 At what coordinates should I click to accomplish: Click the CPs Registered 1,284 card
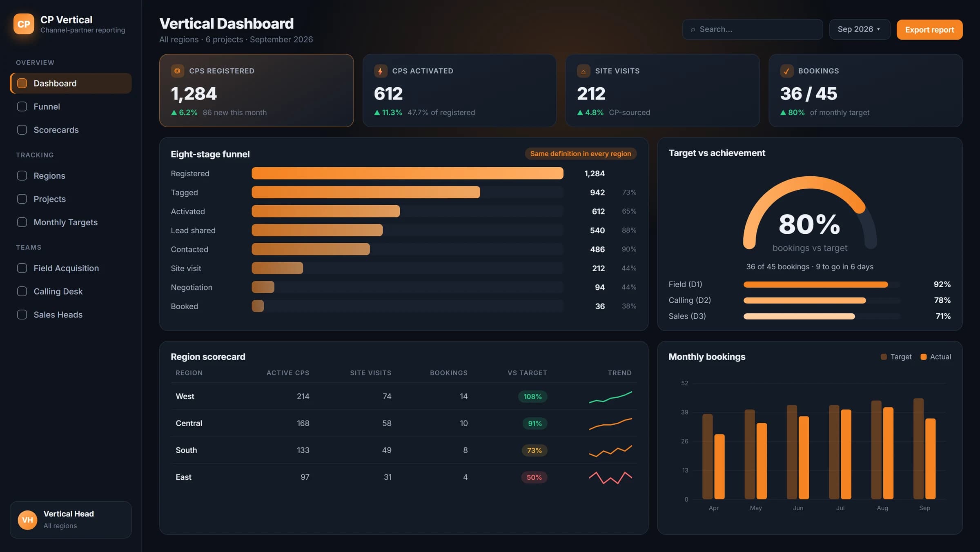coord(256,91)
